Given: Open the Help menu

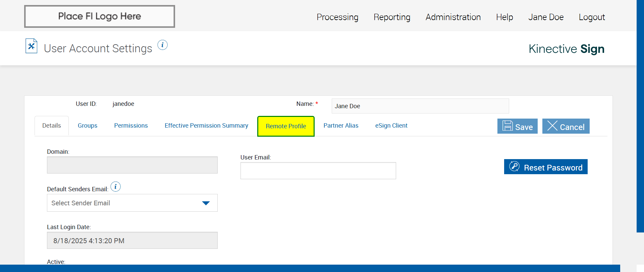Looking at the screenshot, I should [x=504, y=17].
